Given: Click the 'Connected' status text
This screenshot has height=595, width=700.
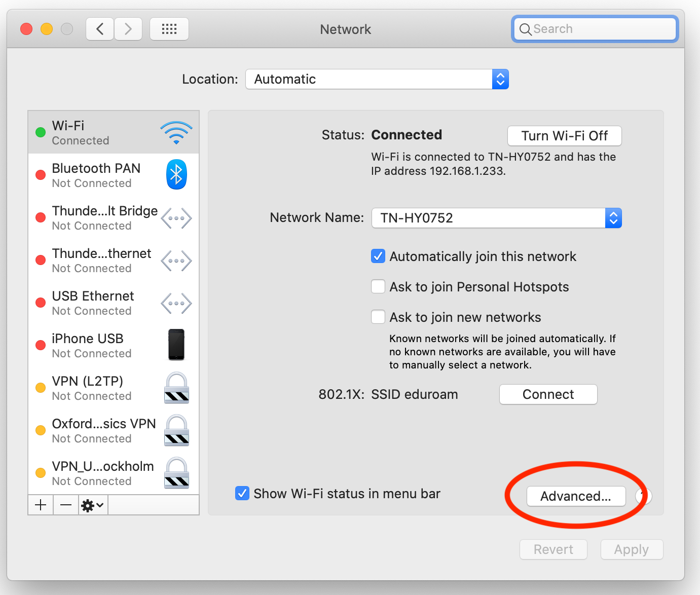Looking at the screenshot, I should pyautogui.click(x=407, y=135).
